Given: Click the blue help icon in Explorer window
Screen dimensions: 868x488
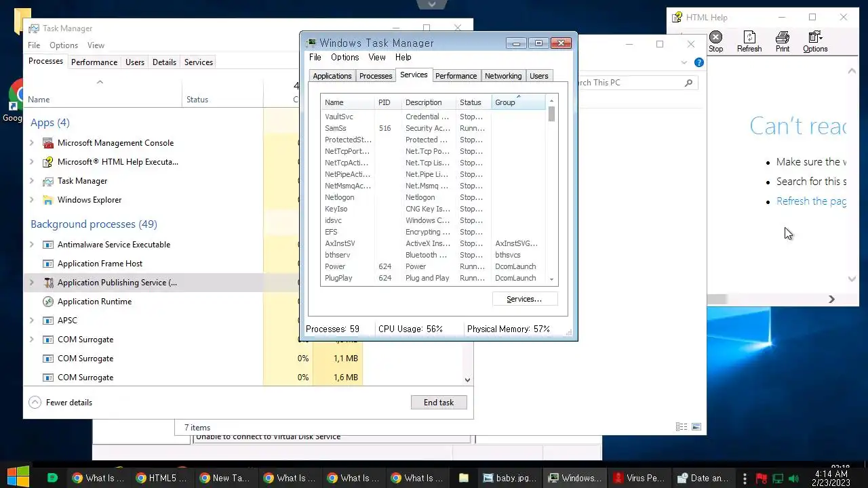Looking at the screenshot, I should 699,62.
